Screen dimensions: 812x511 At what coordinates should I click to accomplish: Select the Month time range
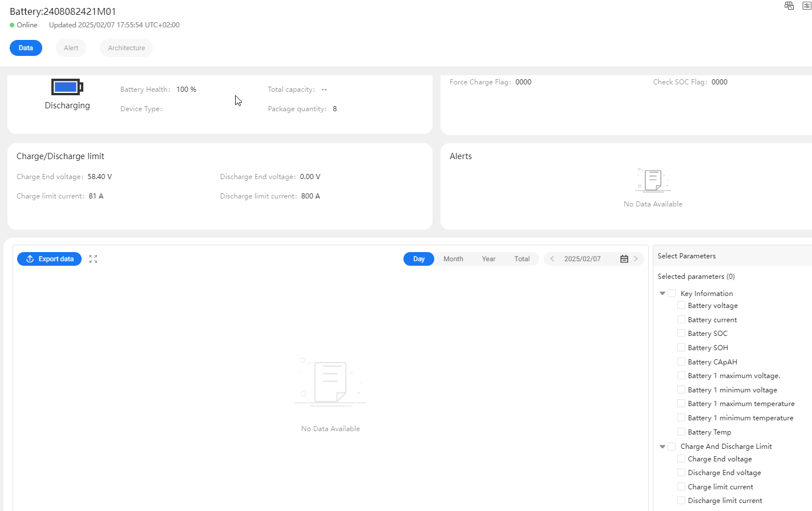tap(453, 258)
